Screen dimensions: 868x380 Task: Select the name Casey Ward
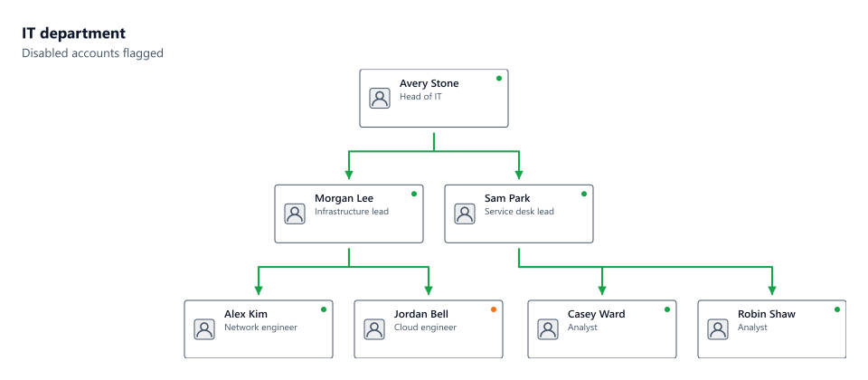596,314
